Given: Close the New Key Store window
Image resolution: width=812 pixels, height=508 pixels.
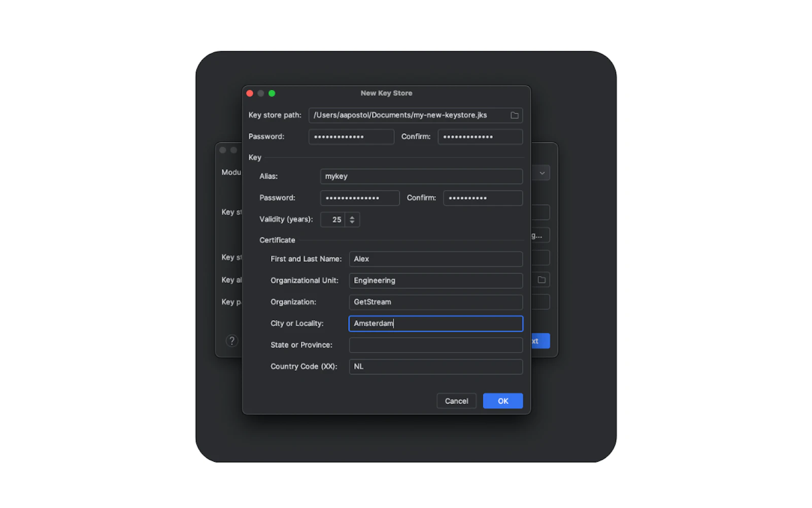Looking at the screenshot, I should click(x=250, y=93).
